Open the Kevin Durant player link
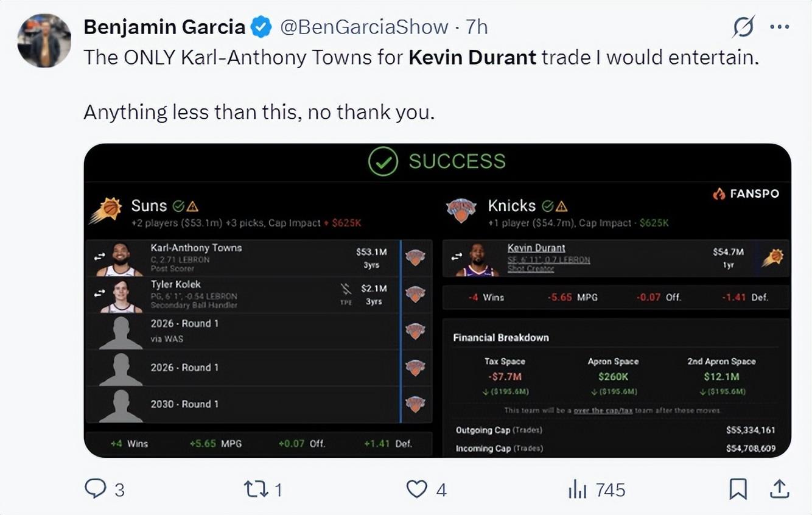Screen dimensions: 812x515 (536, 248)
